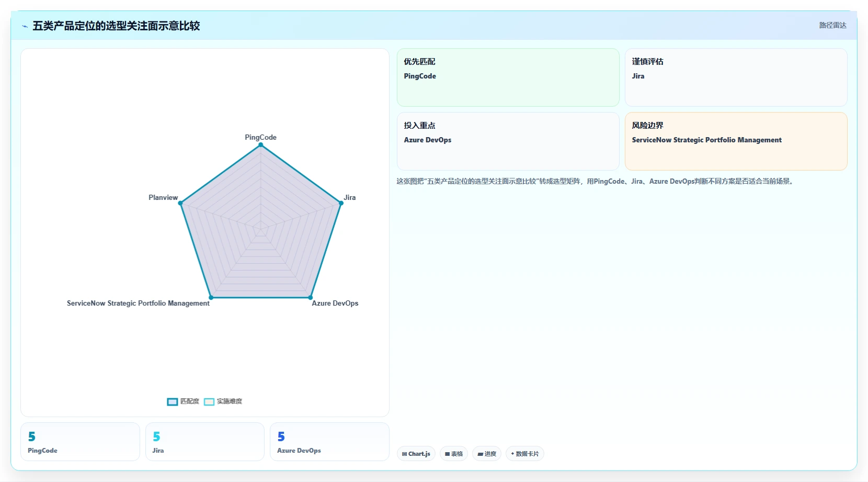Click the Jira radar vertex point

coord(341,203)
